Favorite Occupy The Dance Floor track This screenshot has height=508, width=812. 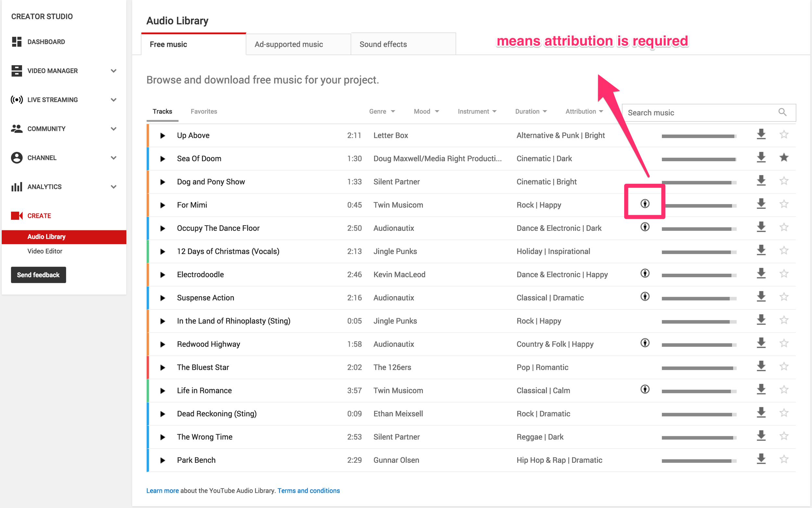pos(784,227)
